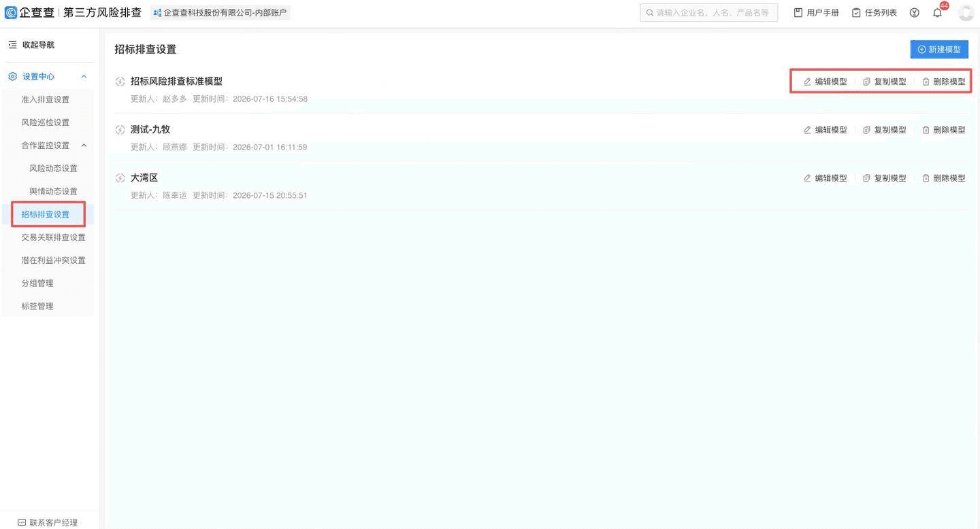The width and height of the screenshot is (980, 529).
Task: Click model icon beside 招标风险排查标准模型
Action: coord(120,82)
